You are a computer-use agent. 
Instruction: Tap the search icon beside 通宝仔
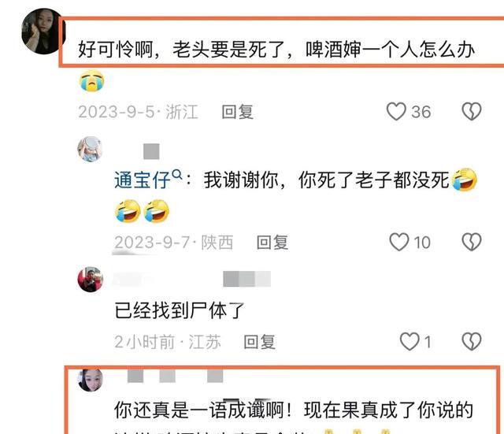pos(177,175)
